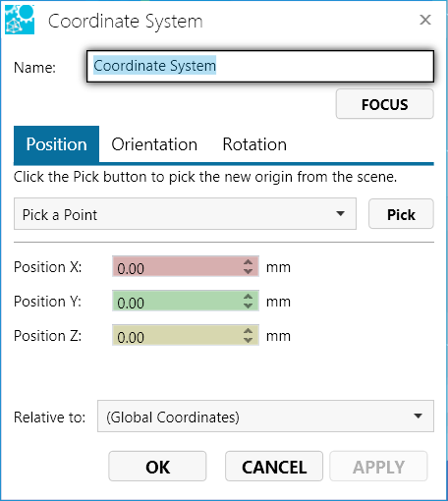Click the application logo icon in title bar
Image resolution: width=448 pixels, height=501 pixels.
coord(20,20)
